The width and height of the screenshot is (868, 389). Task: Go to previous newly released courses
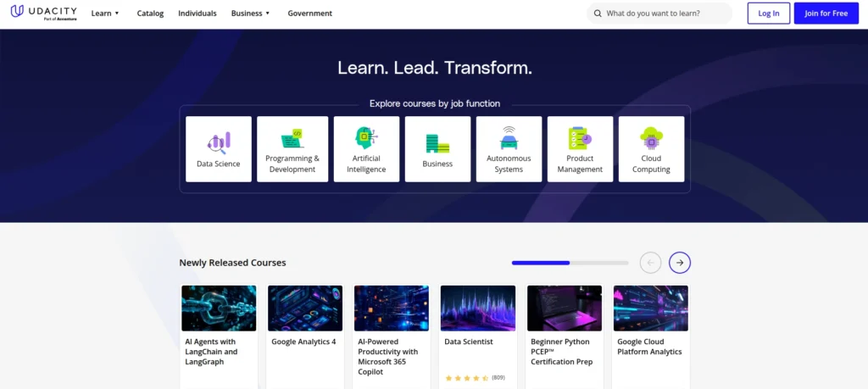coord(650,263)
